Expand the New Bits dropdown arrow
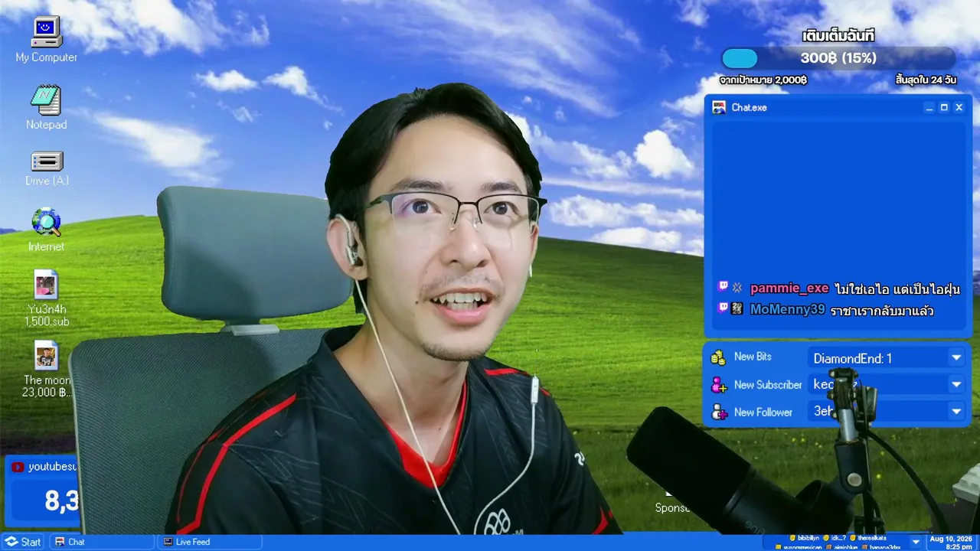980x551 pixels. coord(956,357)
